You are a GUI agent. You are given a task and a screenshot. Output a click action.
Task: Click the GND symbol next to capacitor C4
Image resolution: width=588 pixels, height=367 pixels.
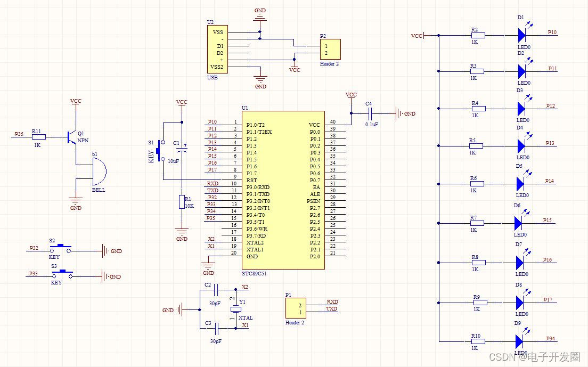pyautogui.click(x=405, y=113)
